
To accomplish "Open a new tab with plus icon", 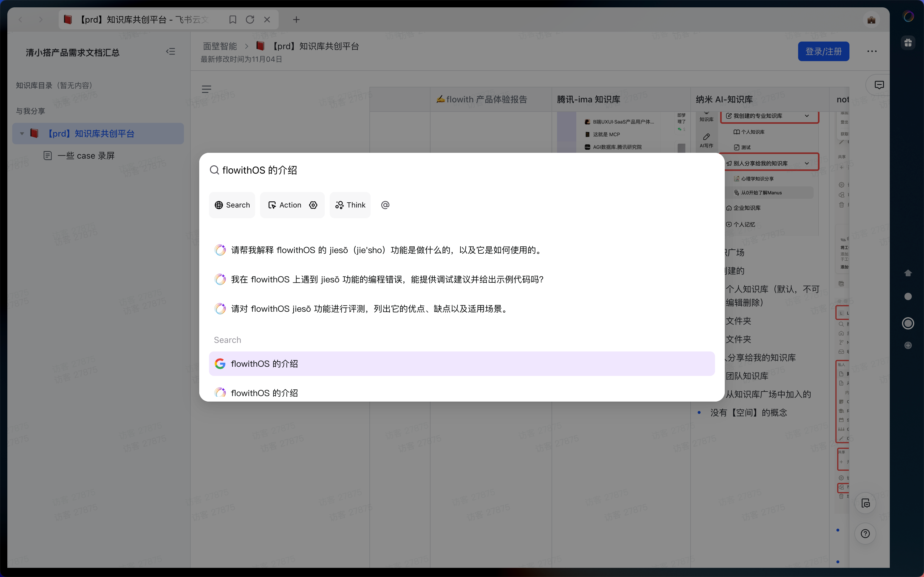I will [296, 20].
